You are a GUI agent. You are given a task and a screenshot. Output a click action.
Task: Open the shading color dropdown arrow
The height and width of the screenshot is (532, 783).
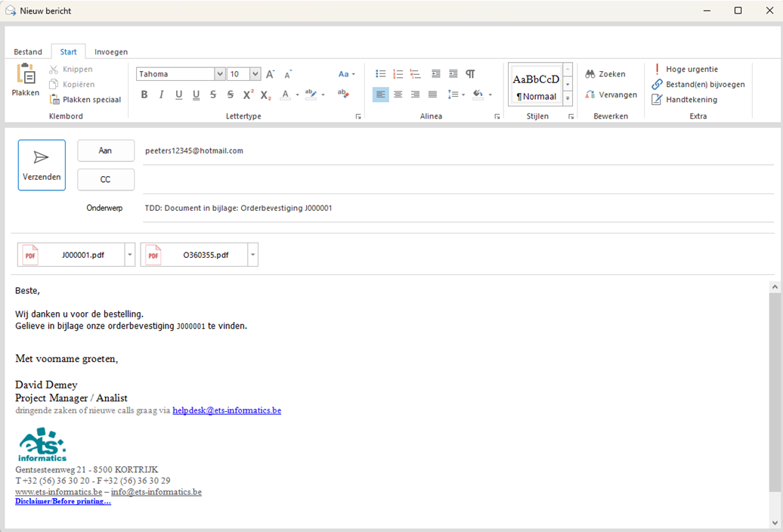pos(491,94)
